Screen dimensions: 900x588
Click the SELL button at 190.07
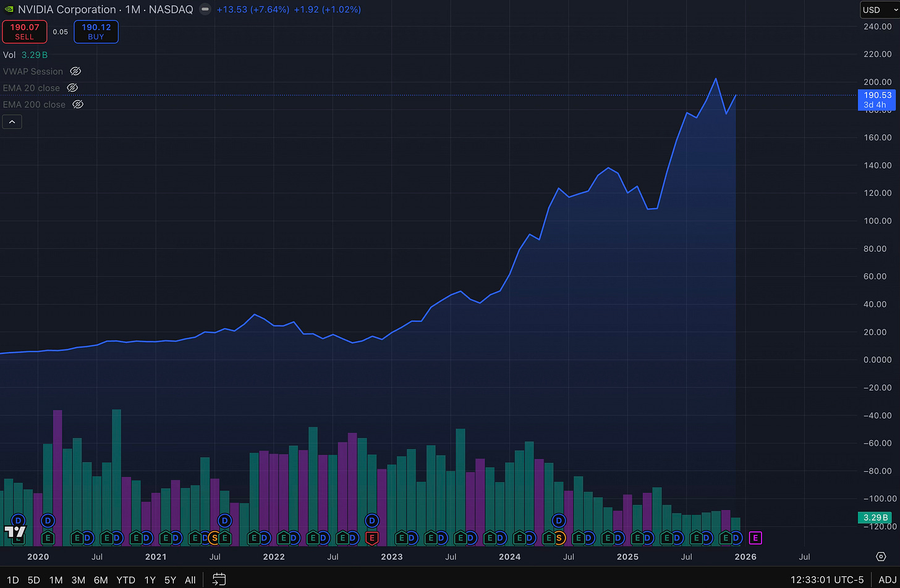(25, 31)
